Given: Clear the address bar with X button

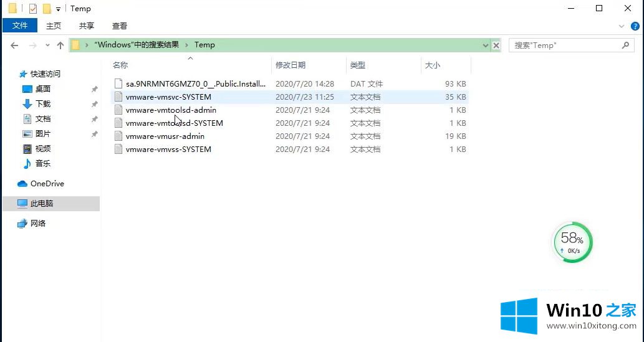Looking at the screenshot, I should pos(496,45).
